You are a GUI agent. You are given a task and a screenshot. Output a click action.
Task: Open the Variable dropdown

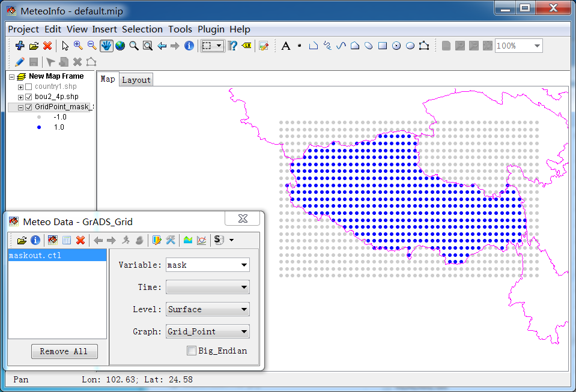pyautogui.click(x=245, y=265)
